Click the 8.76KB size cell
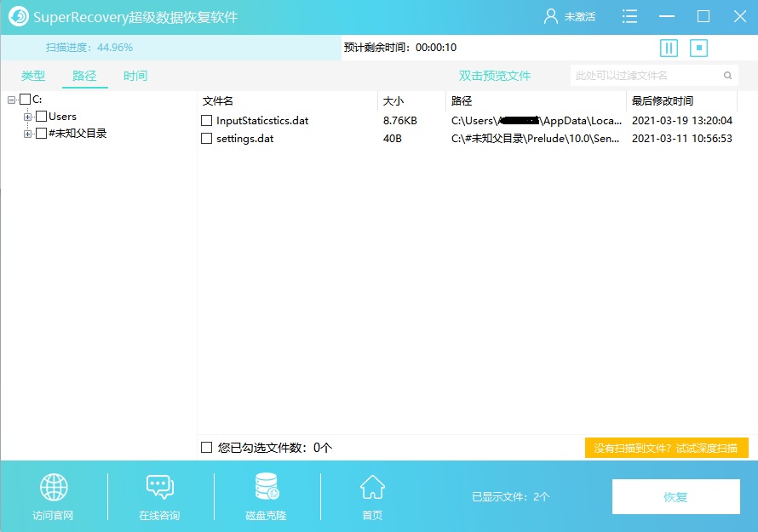The image size is (758, 532). [400, 120]
